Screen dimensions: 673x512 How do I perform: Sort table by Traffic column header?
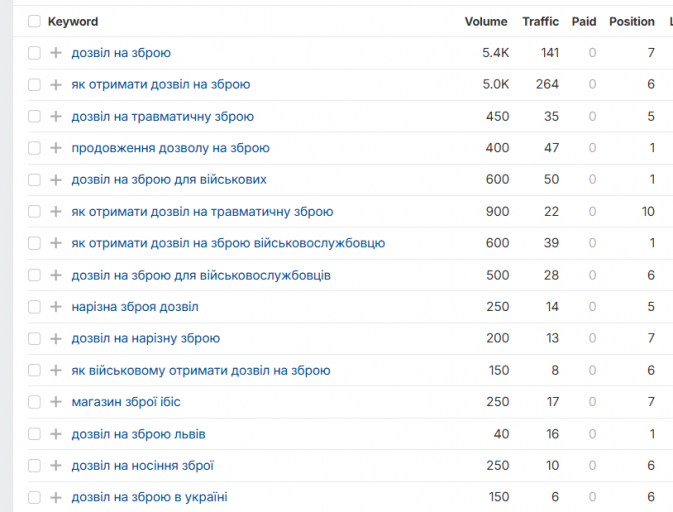(x=540, y=21)
